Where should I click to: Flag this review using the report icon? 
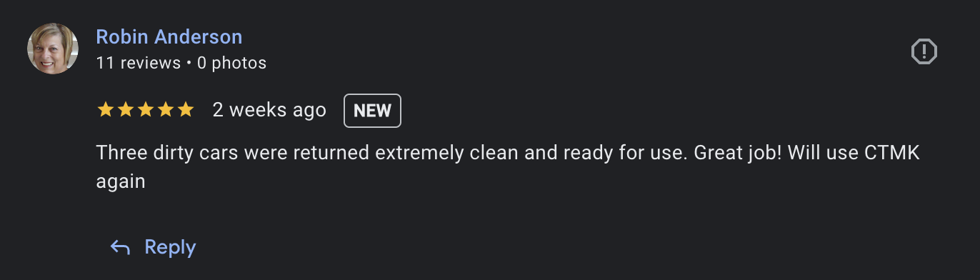point(924,51)
